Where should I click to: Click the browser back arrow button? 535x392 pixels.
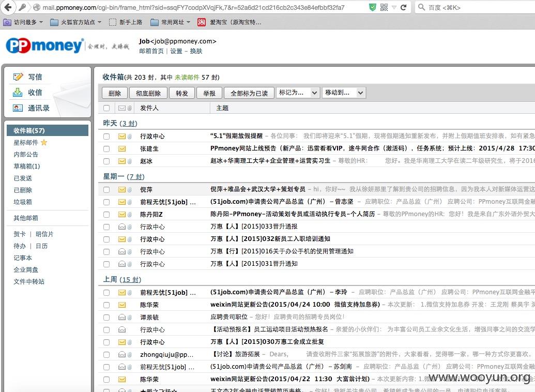pos(8,7)
